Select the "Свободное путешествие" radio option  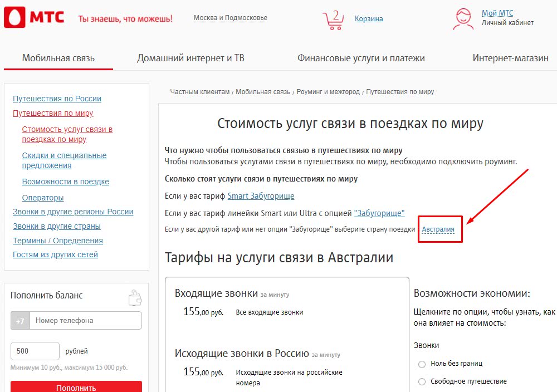pyautogui.click(x=422, y=381)
